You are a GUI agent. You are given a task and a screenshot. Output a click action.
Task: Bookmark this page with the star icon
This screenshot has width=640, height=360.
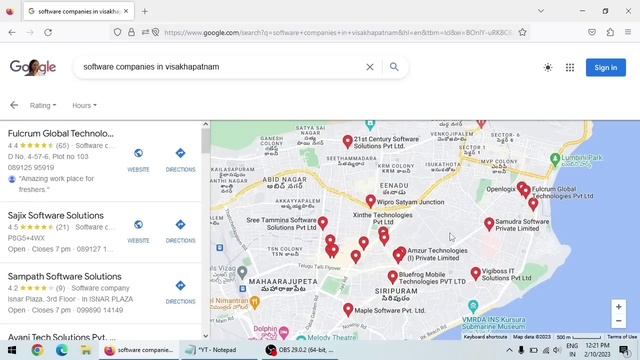coord(522,32)
